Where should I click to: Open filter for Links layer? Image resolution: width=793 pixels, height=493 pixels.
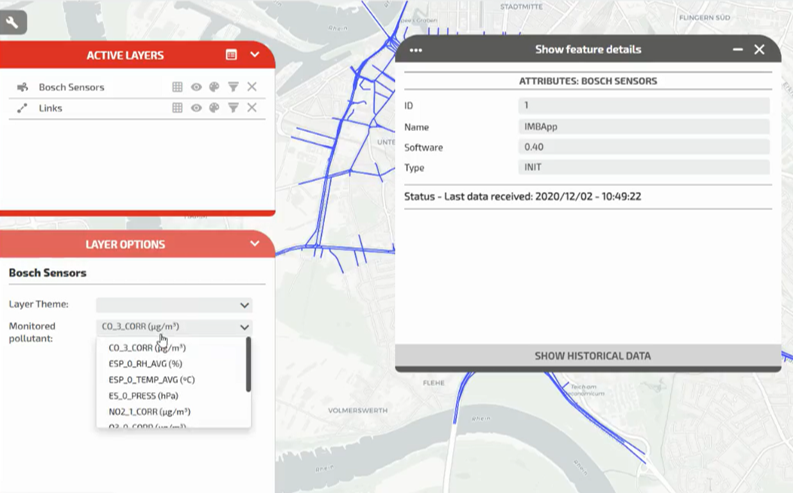(x=233, y=108)
